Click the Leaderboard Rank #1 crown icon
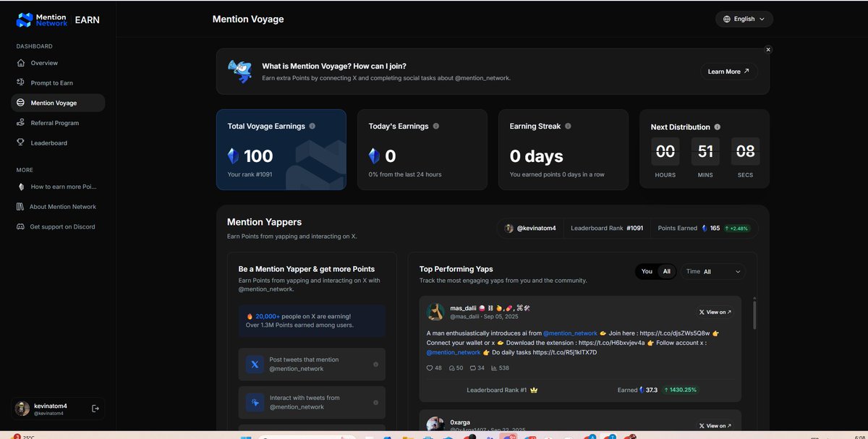Screen dimensions: 868x439 pos(534,390)
